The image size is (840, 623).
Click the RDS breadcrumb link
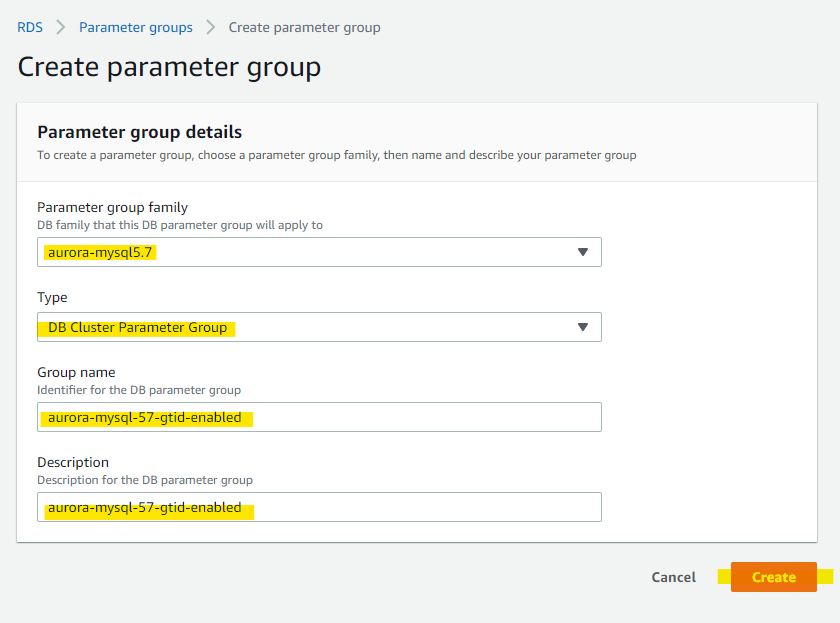point(30,27)
